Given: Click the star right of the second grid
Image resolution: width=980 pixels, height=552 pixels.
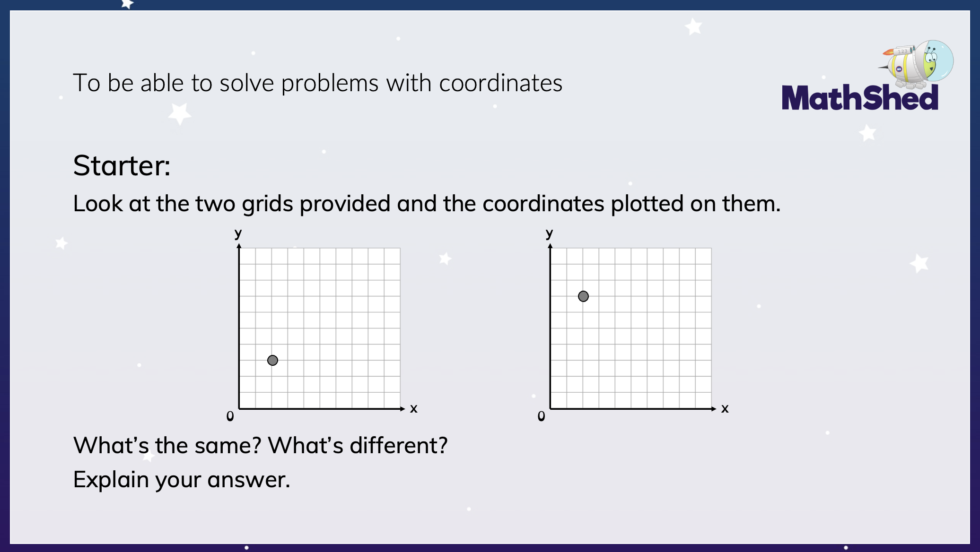Looking at the screenshot, I should click(919, 263).
